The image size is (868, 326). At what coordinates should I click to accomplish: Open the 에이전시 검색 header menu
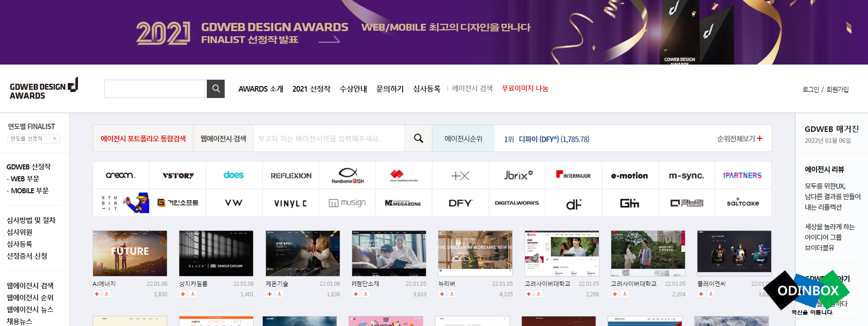click(x=472, y=88)
